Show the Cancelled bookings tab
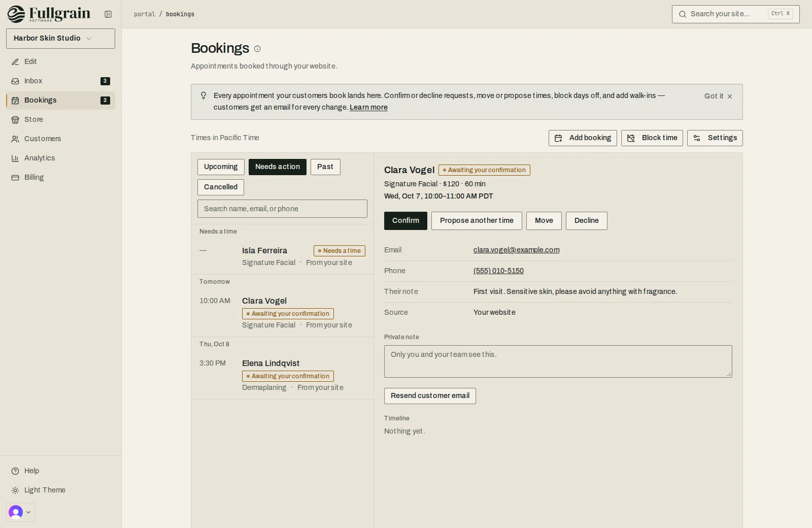 221,187
